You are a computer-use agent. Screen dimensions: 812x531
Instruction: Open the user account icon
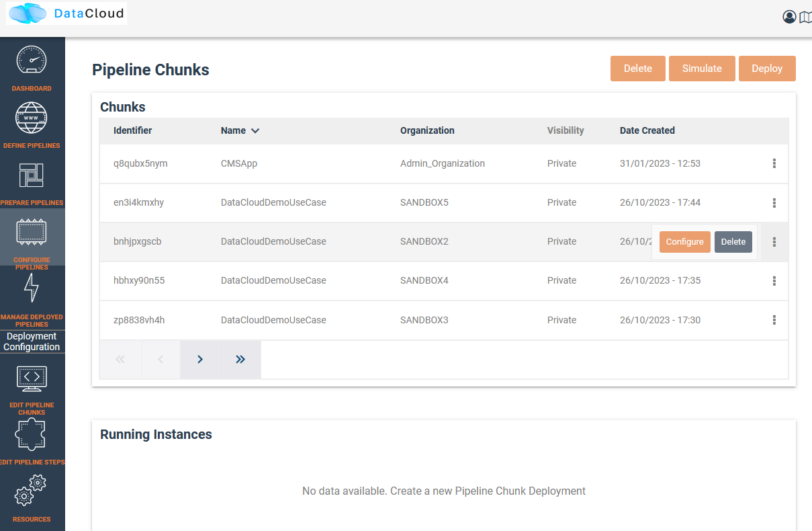pyautogui.click(x=789, y=17)
